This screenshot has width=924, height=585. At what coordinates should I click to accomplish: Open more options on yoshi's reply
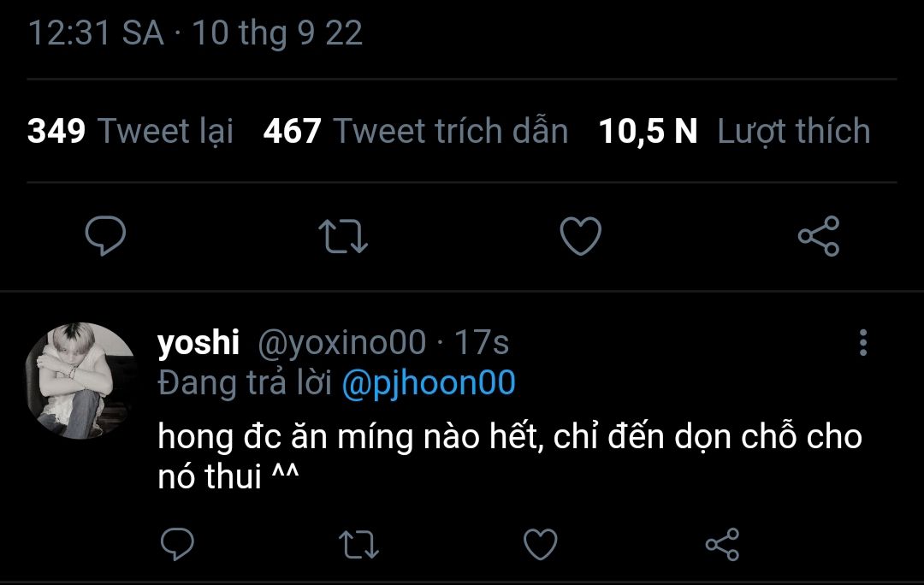click(862, 342)
